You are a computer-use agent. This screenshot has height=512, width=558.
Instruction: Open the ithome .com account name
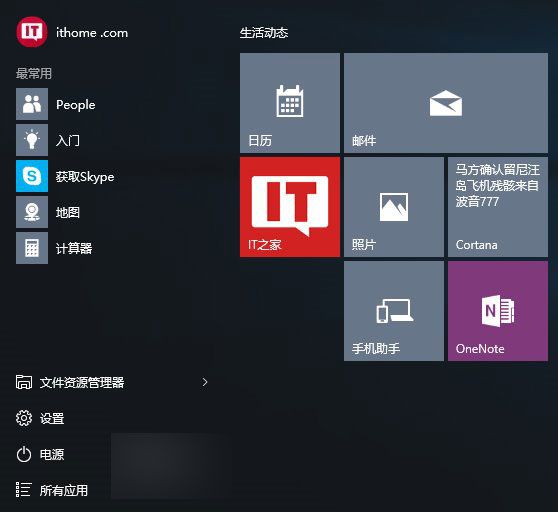pyautogui.click(x=92, y=33)
